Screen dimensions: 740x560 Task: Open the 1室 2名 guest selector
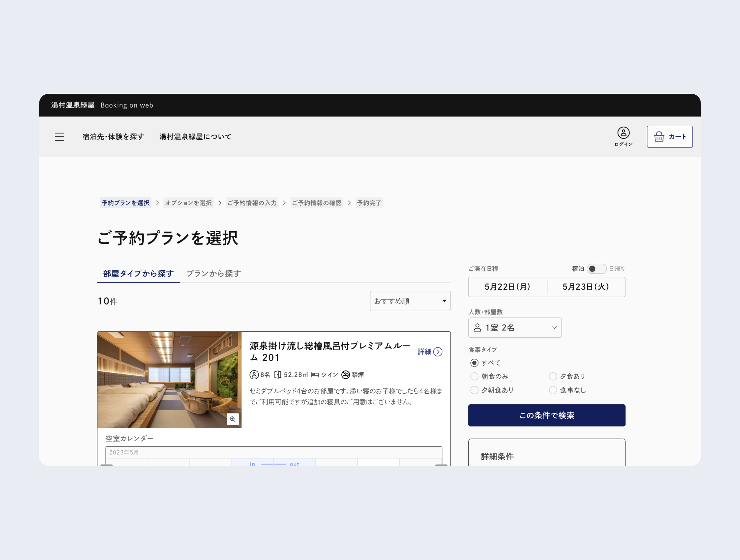coord(515,328)
